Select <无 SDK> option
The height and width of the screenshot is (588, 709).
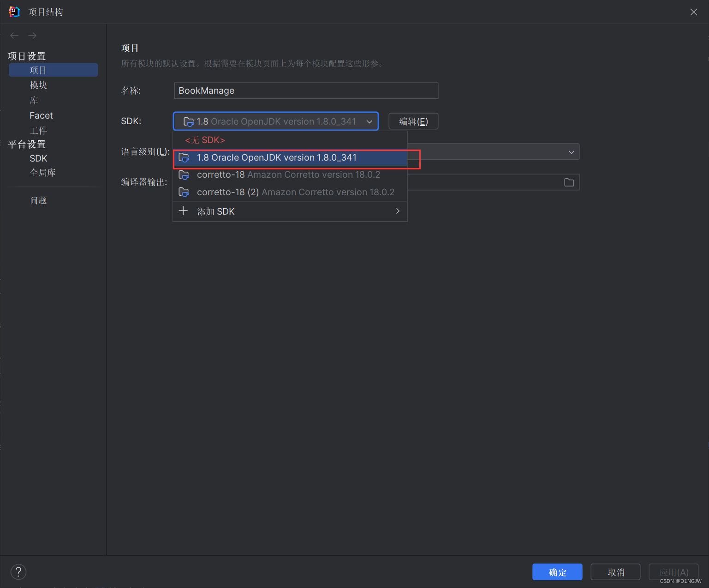click(290, 140)
